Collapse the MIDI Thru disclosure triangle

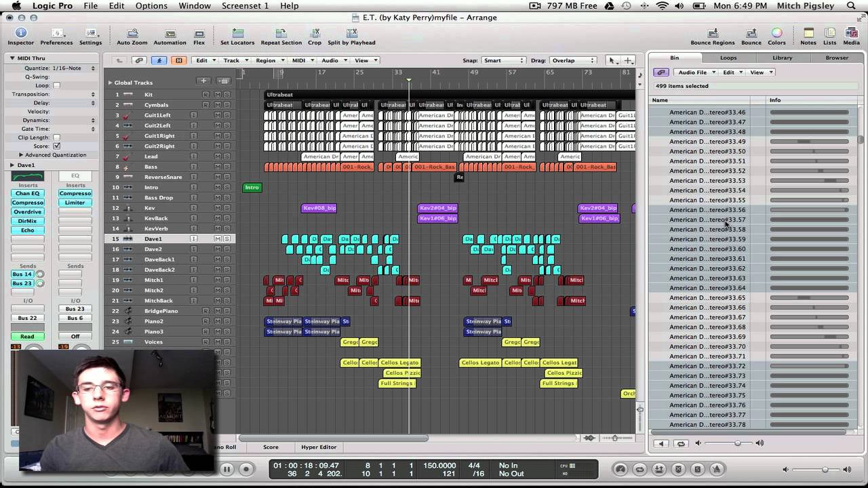[x=12, y=58]
